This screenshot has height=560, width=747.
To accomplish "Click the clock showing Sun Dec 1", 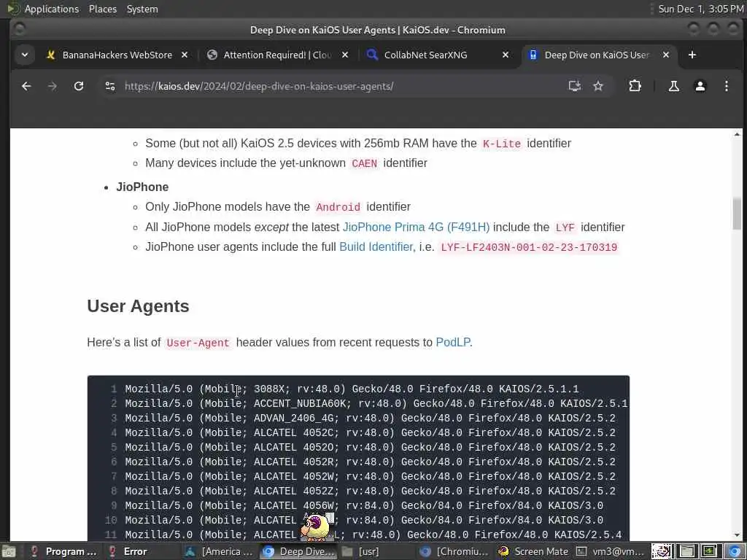I will [x=701, y=9].
